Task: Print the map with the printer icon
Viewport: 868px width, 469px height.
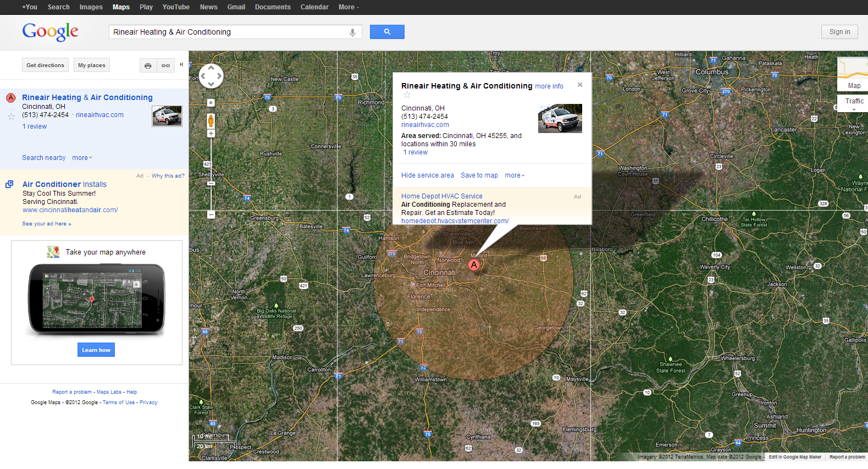Action: coord(148,65)
